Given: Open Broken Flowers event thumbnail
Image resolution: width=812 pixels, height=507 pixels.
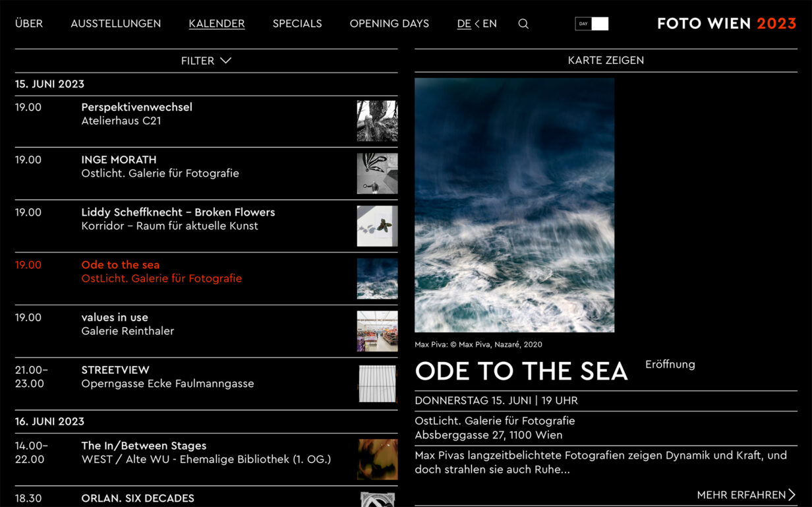Looking at the screenshot, I should coord(377,226).
